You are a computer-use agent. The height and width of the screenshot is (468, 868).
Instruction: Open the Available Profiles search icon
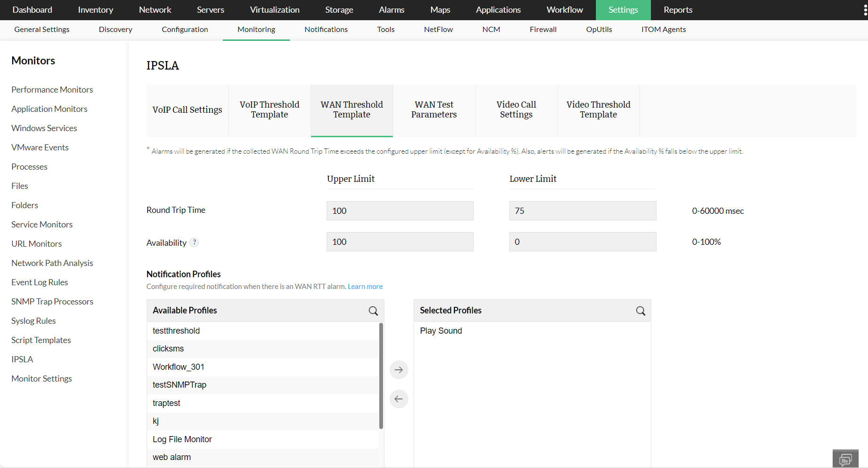coord(373,311)
